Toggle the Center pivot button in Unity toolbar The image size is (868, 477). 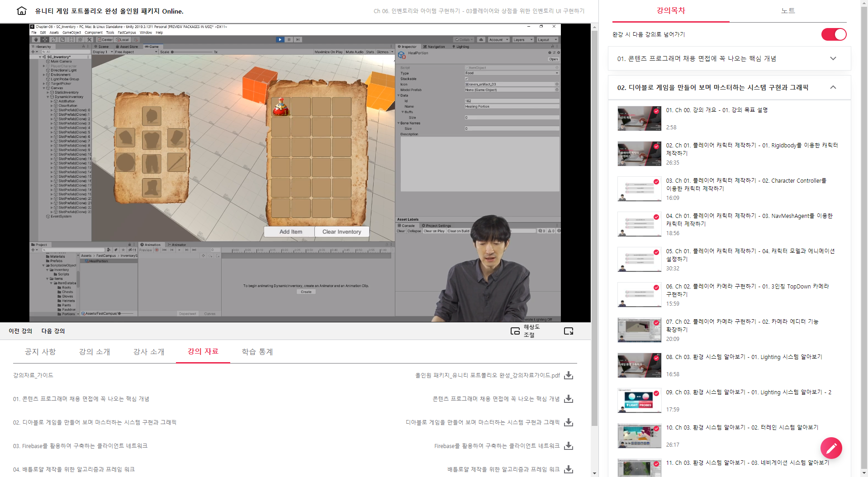tap(105, 39)
